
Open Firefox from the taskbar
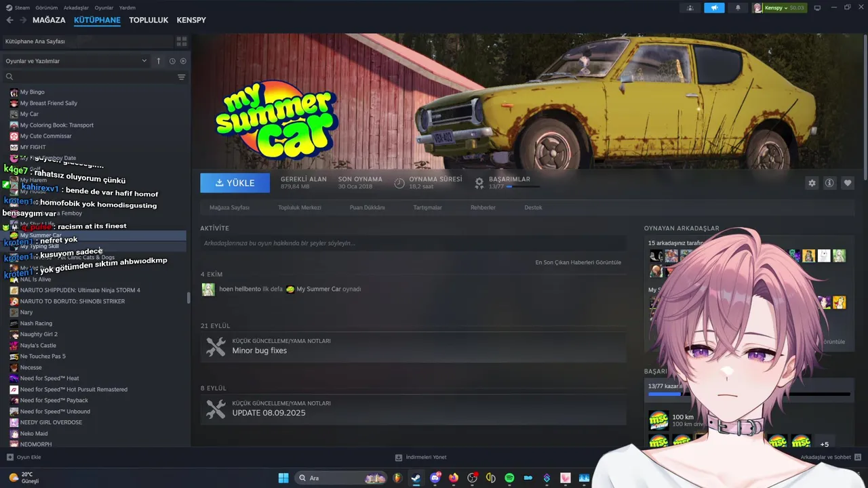point(454,478)
